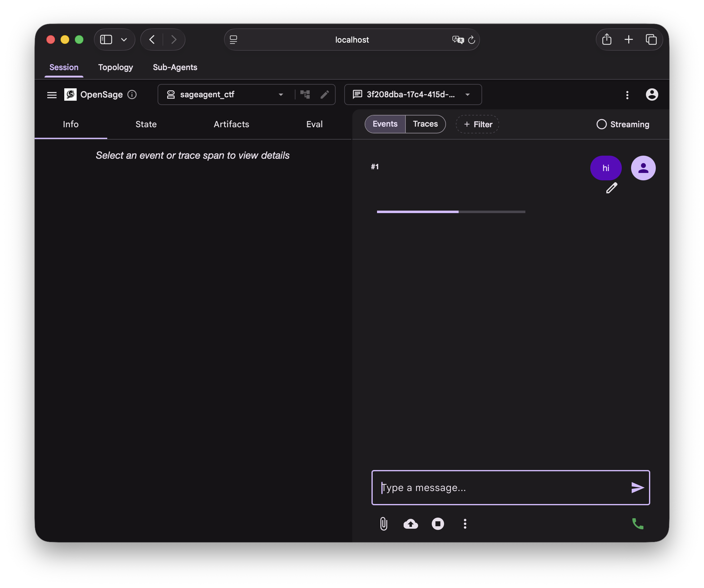Reload the localhost page
The image size is (704, 588).
coord(472,40)
